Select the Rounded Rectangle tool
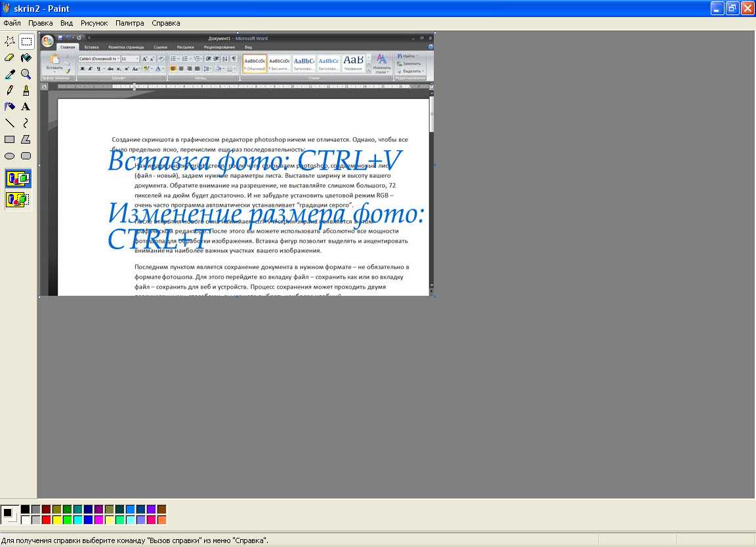This screenshot has height=547, width=756. click(26, 155)
